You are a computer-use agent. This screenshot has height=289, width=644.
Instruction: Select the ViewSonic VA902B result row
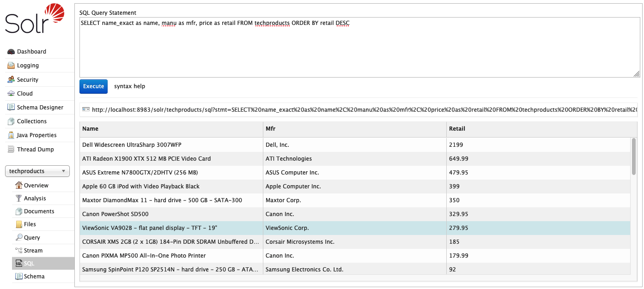171,228
